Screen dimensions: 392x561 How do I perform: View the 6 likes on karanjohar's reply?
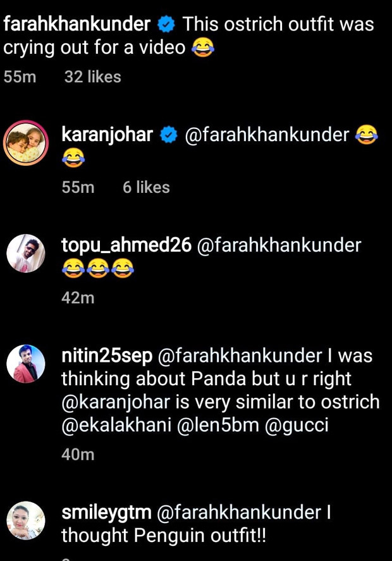[146, 187]
